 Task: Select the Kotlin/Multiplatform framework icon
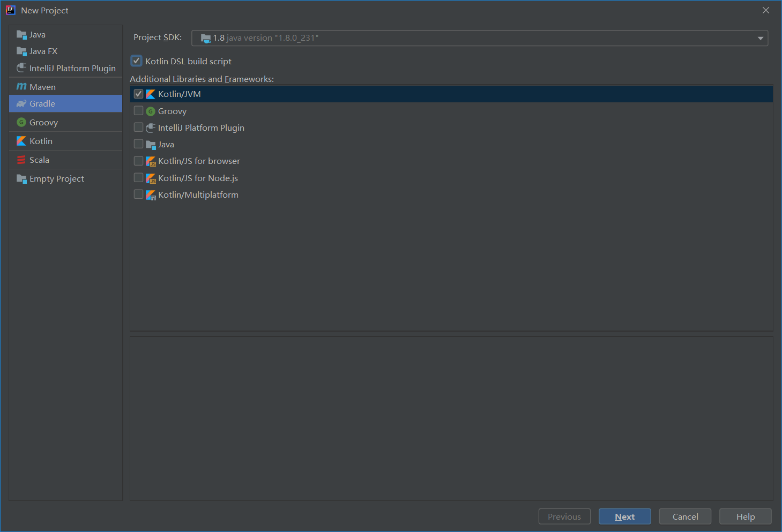click(x=151, y=195)
